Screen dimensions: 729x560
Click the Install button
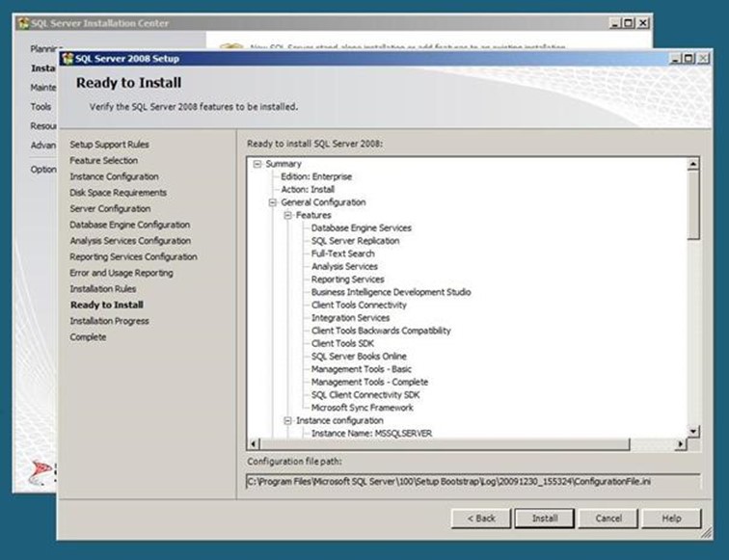click(x=545, y=519)
